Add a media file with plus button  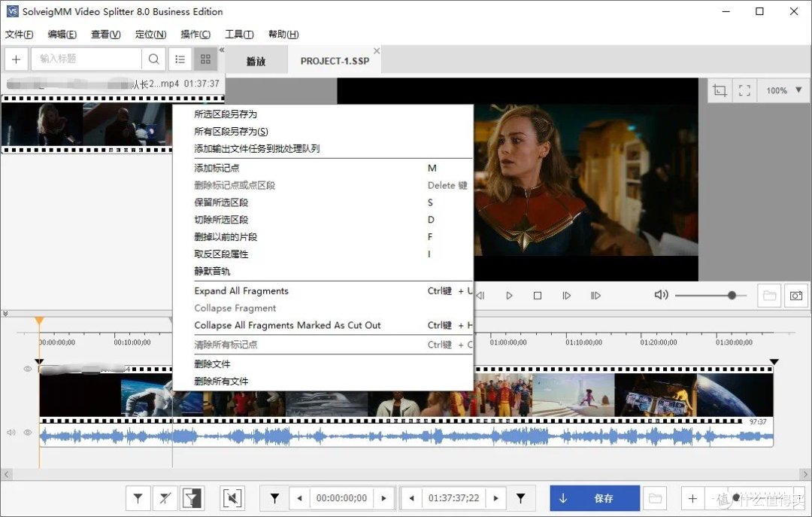pos(16,59)
